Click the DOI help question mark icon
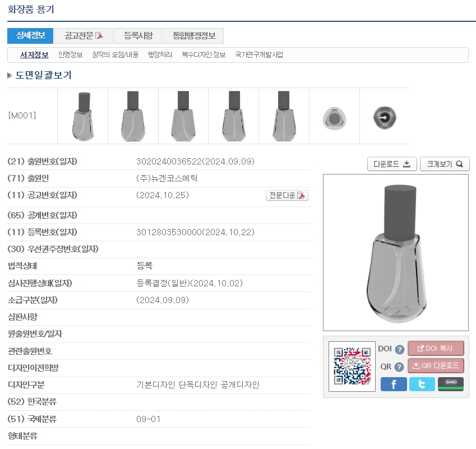This screenshot has height=449, width=476. pyautogui.click(x=399, y=350)
